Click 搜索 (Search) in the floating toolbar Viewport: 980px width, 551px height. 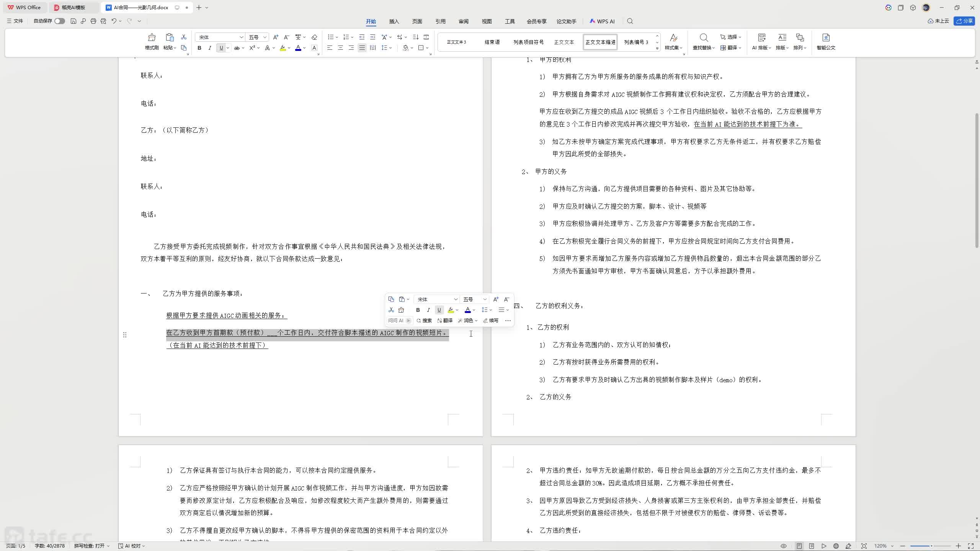pyautogui.click(x=424, y=321)
